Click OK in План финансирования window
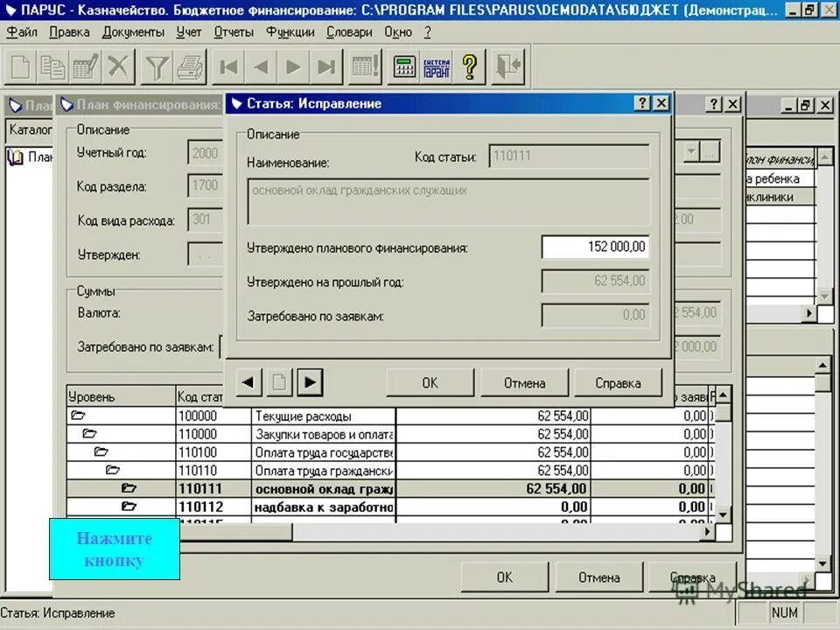 [x=505, y=577]
